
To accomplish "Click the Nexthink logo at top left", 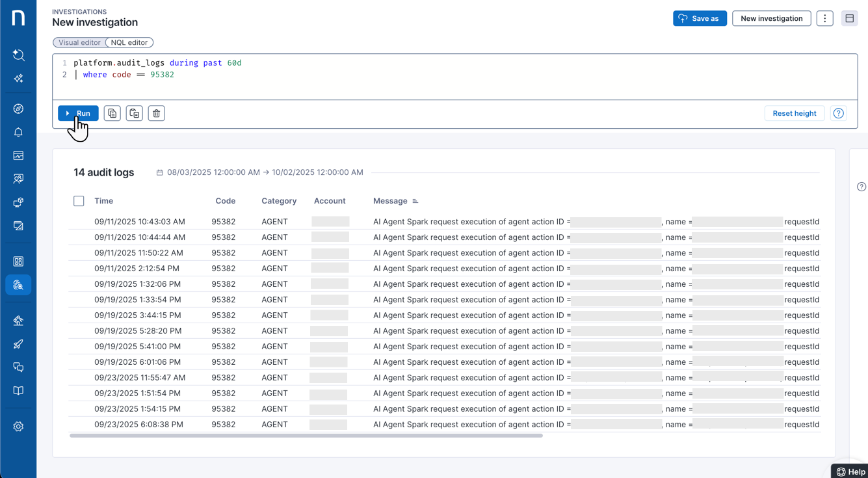I will point(18,18).
